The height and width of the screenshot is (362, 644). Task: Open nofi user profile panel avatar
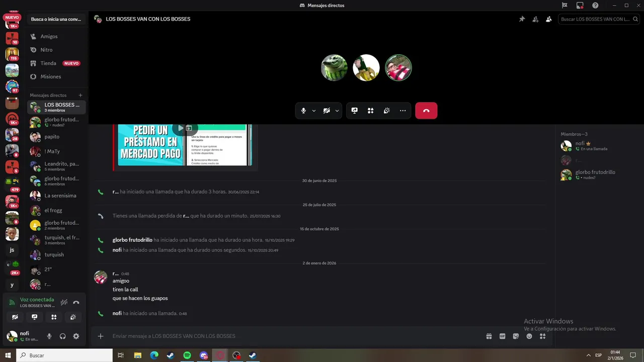point(12,336)
